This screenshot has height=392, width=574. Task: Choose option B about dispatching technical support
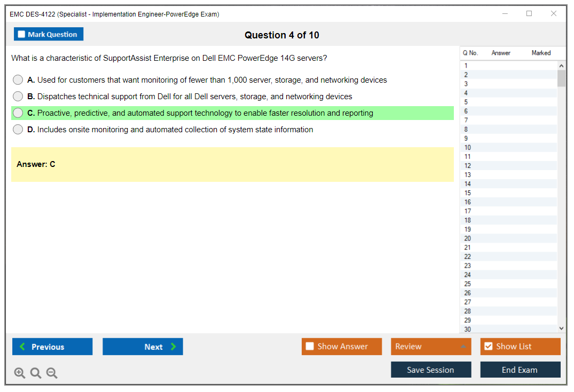point(18,97)
